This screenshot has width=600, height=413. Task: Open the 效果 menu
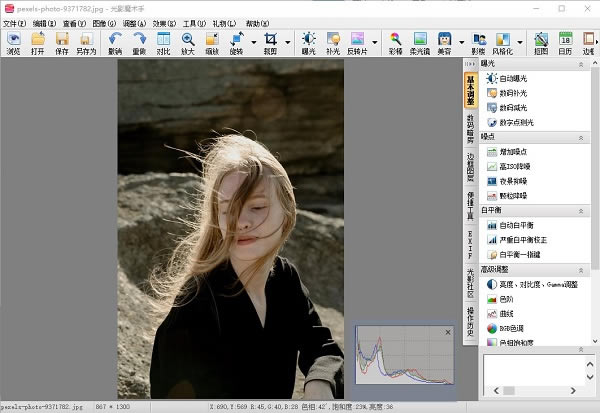[164, 24]
